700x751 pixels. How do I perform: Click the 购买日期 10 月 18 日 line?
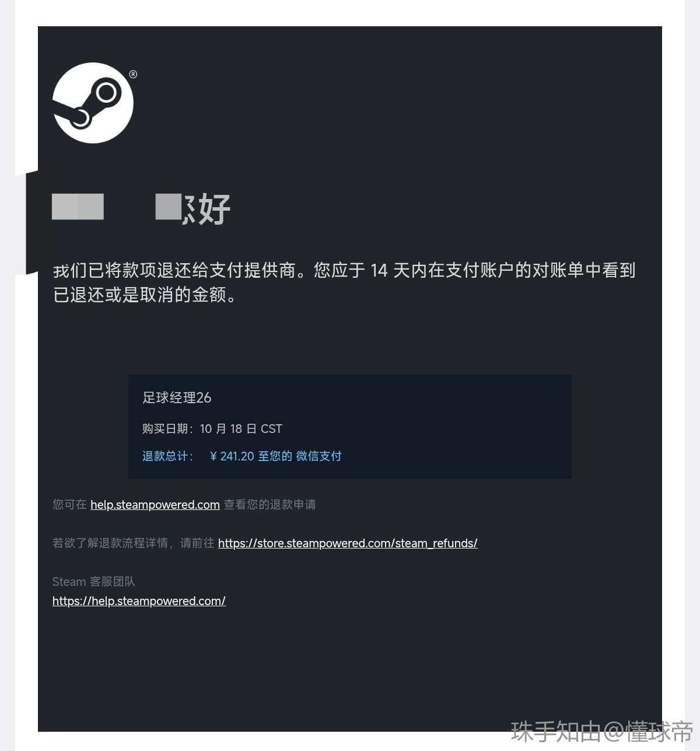212,429
